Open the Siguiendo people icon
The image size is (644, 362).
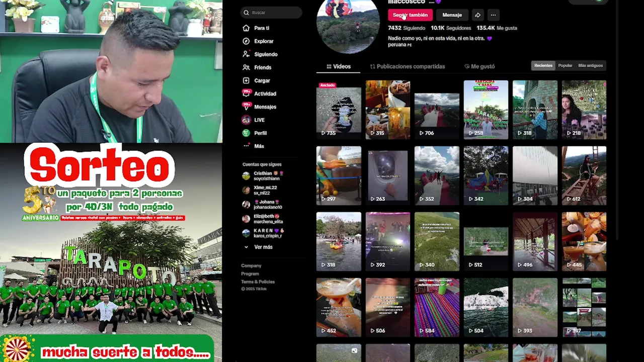[246, 54]
